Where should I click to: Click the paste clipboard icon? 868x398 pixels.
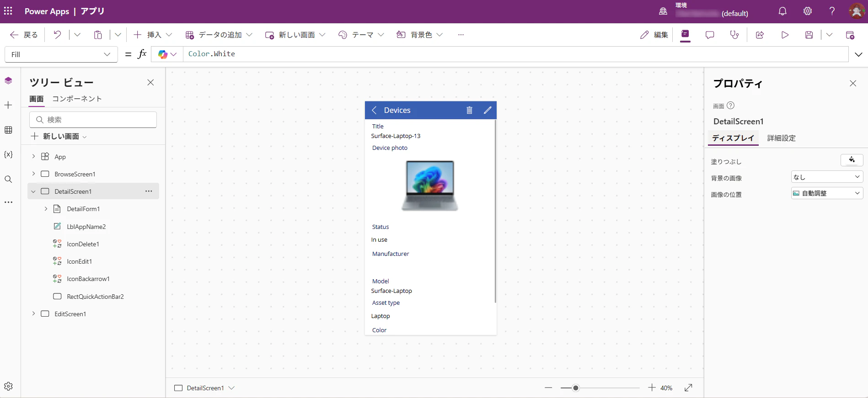(x=98, y=35)
